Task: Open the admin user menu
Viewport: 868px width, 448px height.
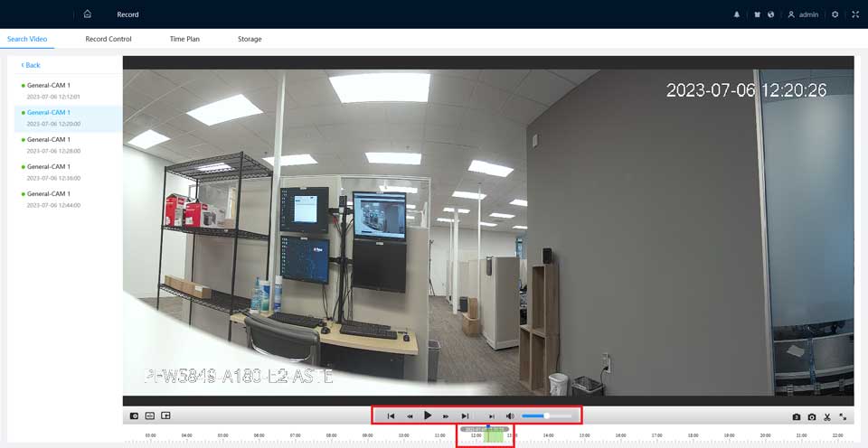Action: pos(803,14)
